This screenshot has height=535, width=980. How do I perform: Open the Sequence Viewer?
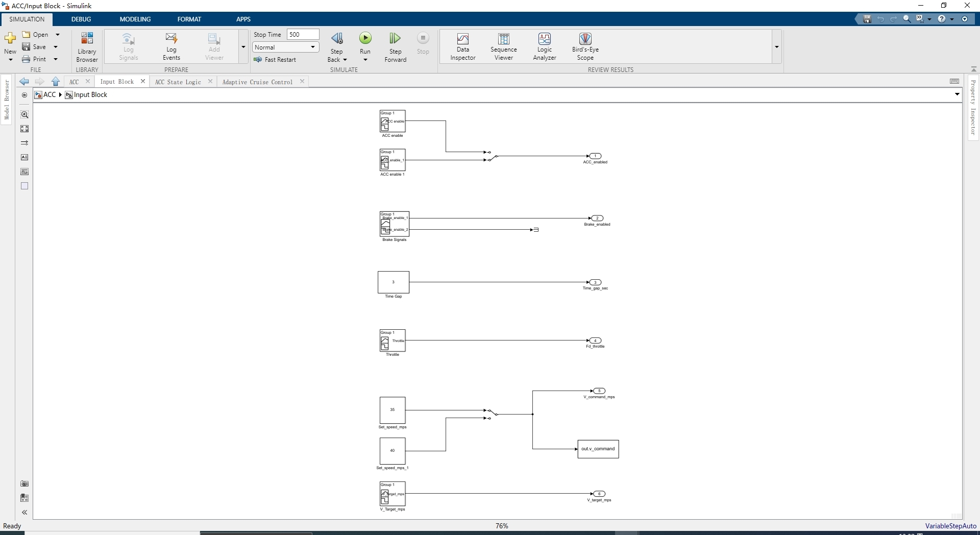(504, 47)
